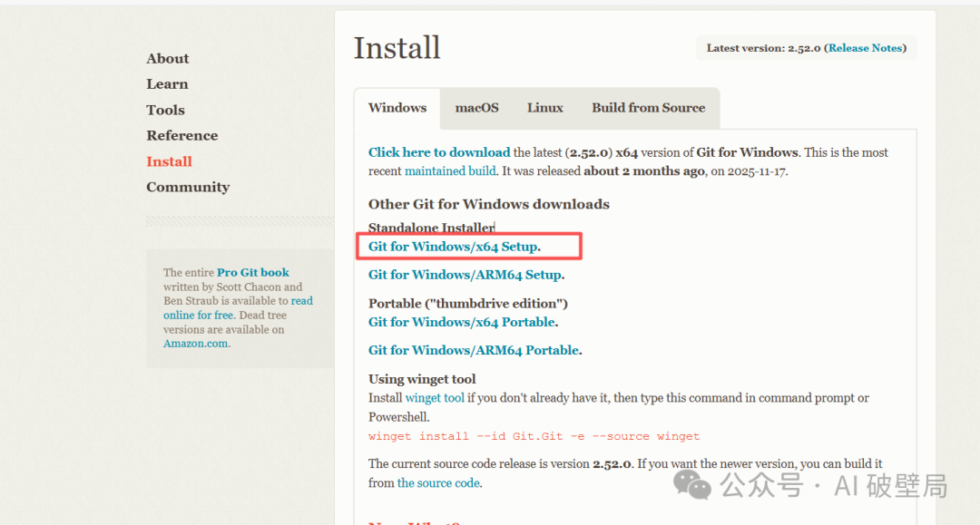This screenshot has width=980, height=525.
Task: Click the 'Install' page heading
Action: tap(397, 48)
